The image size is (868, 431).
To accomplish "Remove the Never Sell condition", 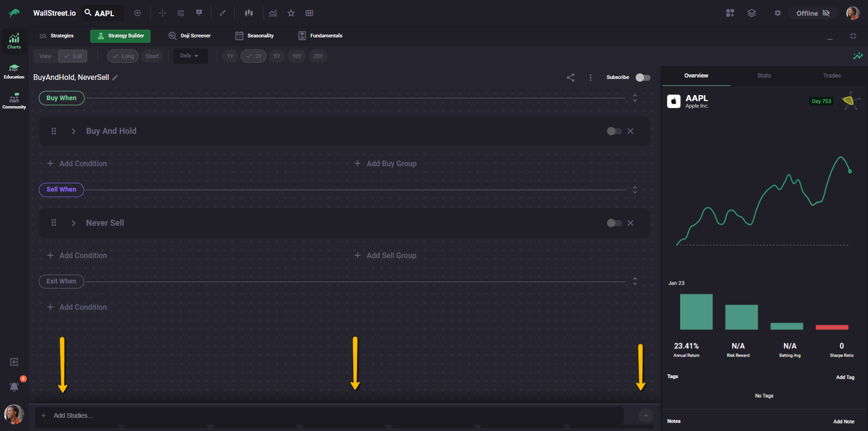I will 630,223.
